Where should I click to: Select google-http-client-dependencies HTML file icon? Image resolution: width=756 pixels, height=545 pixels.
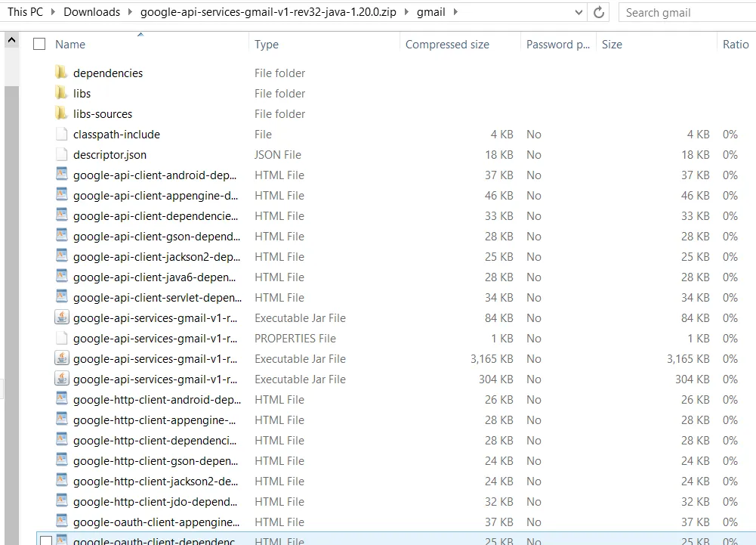click(61, 440)
